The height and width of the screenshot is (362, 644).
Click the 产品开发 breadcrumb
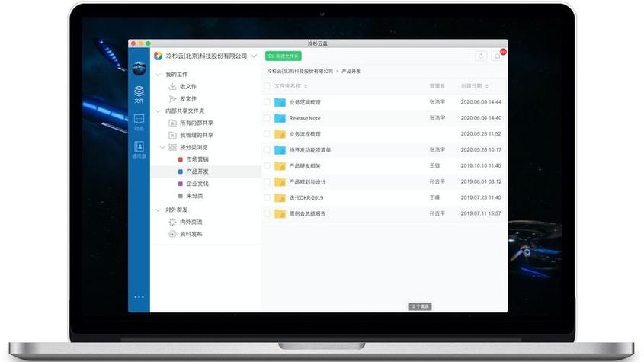(x=351, y=71)
